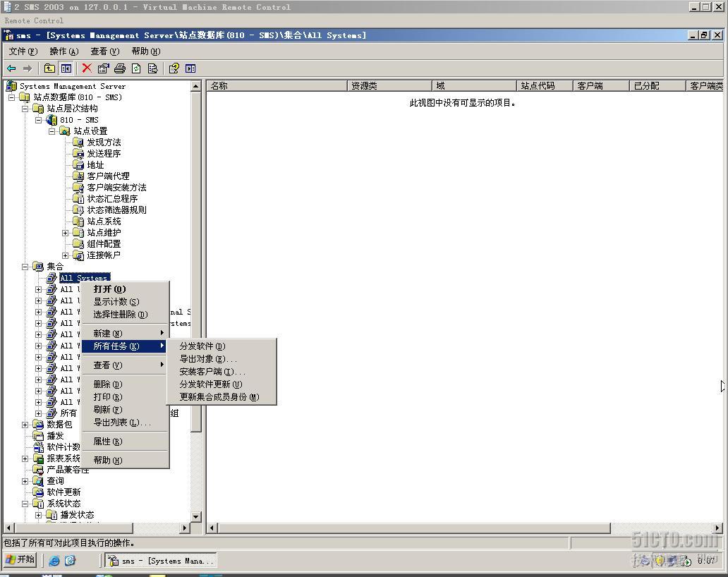Expand the 站点维护 node
This screenshot has height=577, width=728.
(66, 233)
